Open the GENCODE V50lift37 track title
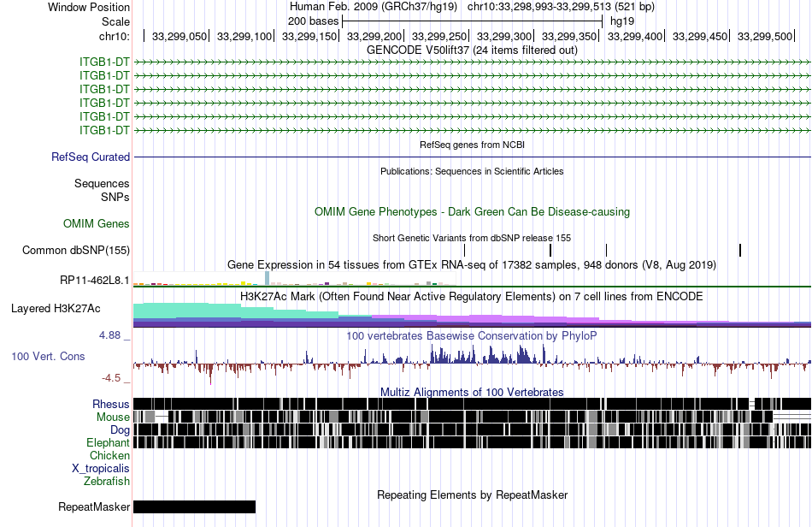Viewport: 812px width, 527px height. click(472, 50)
